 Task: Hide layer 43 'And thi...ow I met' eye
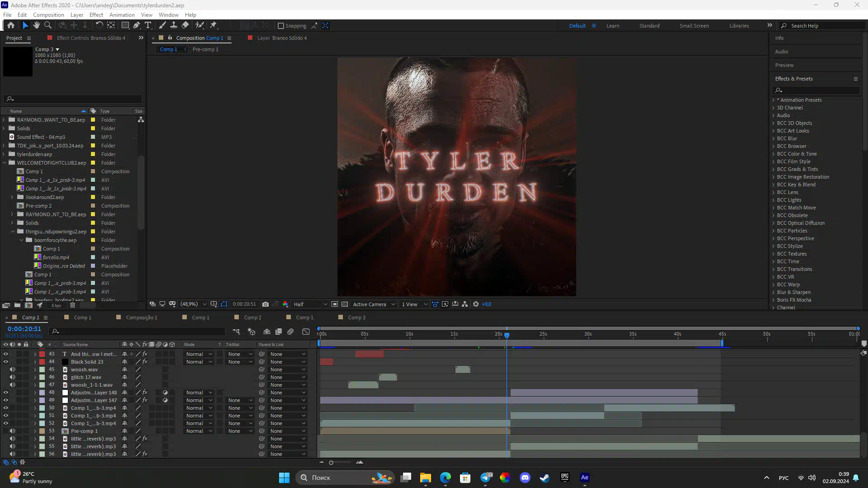click(6, 354)
